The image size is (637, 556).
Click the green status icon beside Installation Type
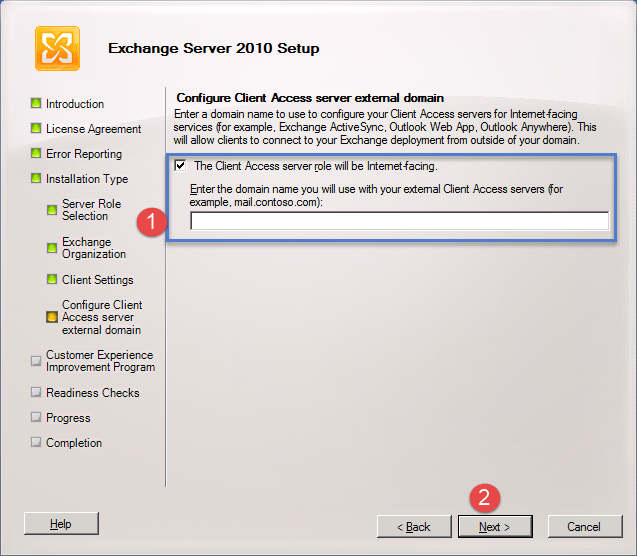(x=36, y=178)
